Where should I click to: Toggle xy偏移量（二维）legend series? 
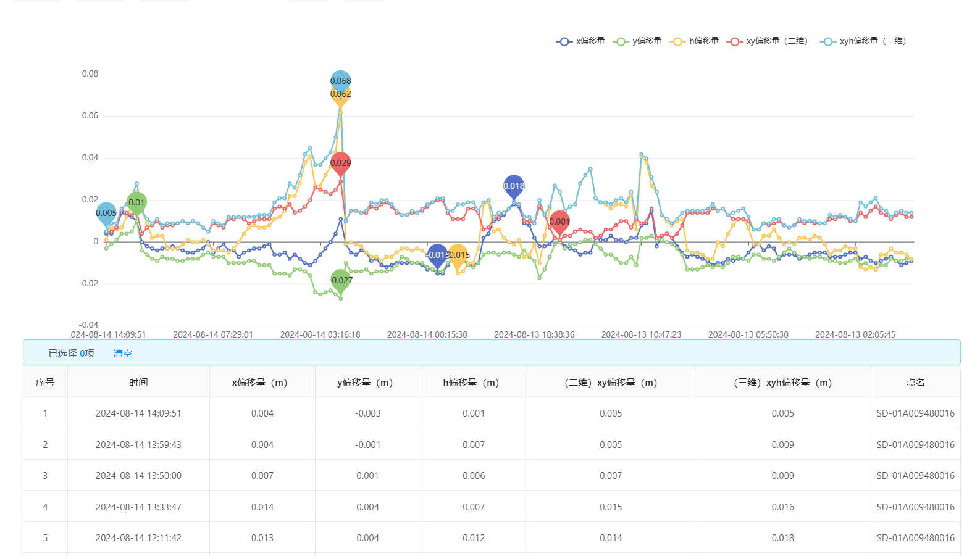point(768,41)
